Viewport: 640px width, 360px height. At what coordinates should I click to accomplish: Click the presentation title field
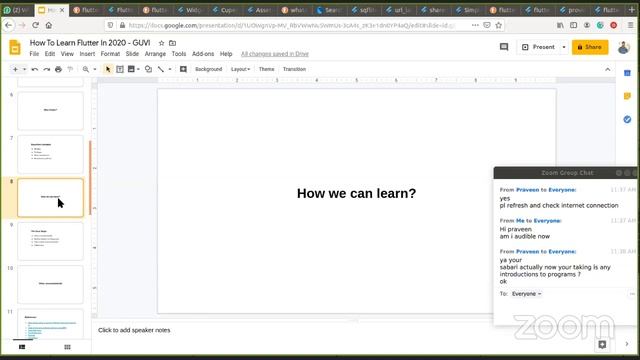(90, 43)
